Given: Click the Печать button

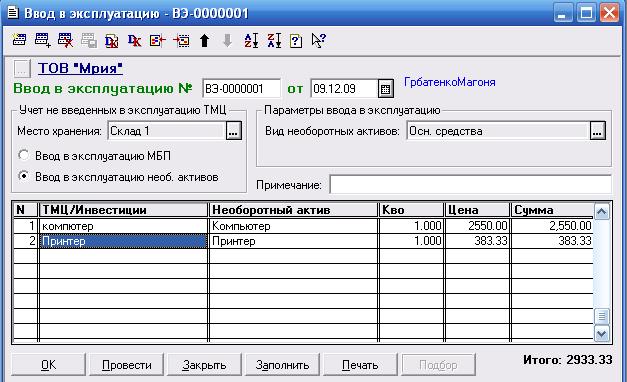Looking at the screenshot, I should (360, 365).
